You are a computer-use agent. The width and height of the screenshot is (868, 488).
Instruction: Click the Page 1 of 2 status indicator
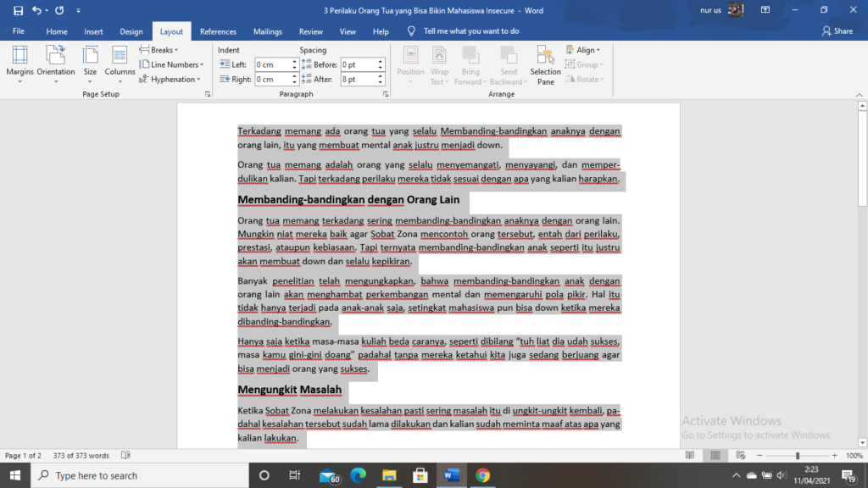point(23,455)
